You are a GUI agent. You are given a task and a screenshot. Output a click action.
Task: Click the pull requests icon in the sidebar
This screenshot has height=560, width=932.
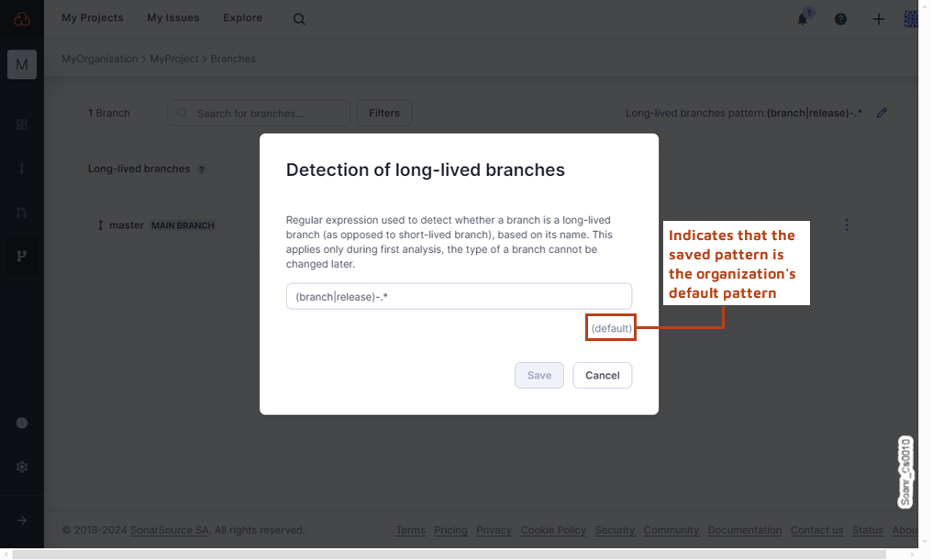tap(21, 212)
